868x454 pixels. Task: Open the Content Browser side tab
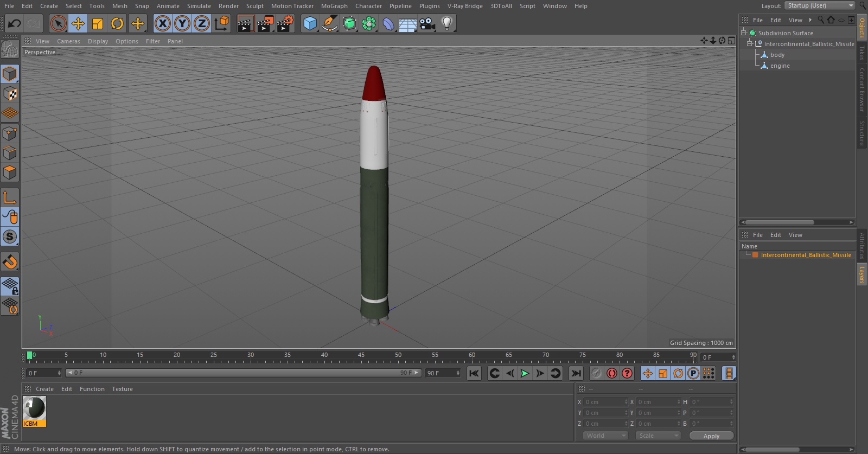tap(861, 89)
